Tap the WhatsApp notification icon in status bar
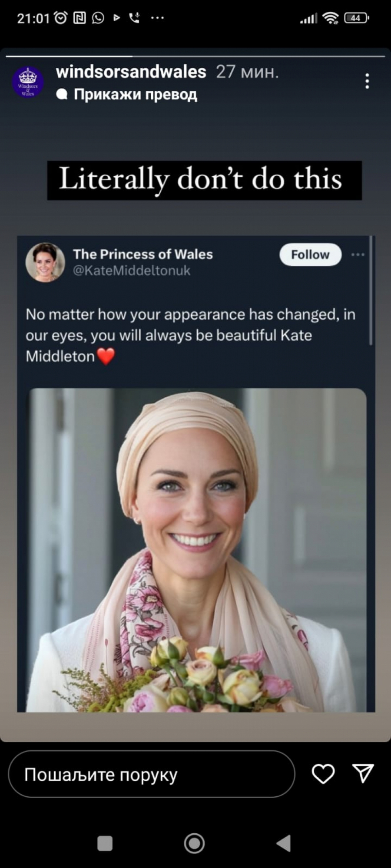The width and height of the screenshot is (391, 868). point(98,18)
